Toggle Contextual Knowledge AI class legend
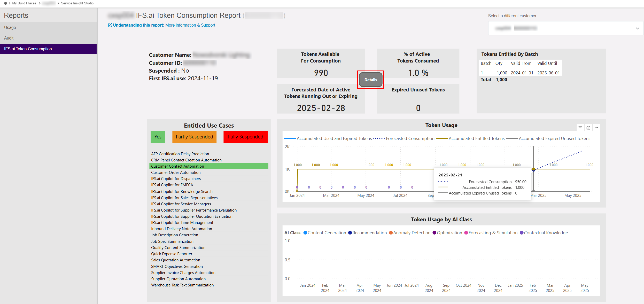The width and height of the screenshot is (644, 304). click(544, 233)
